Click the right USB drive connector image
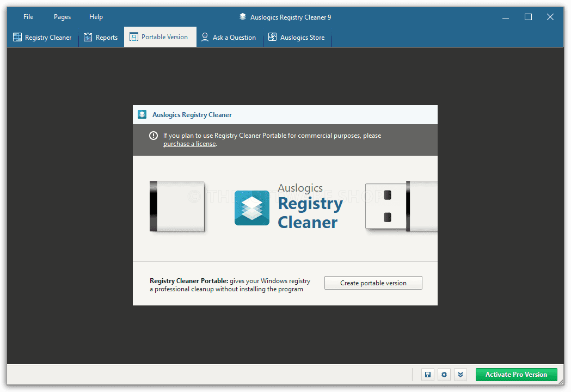571x392 pixels. click(x=401, y=206)
